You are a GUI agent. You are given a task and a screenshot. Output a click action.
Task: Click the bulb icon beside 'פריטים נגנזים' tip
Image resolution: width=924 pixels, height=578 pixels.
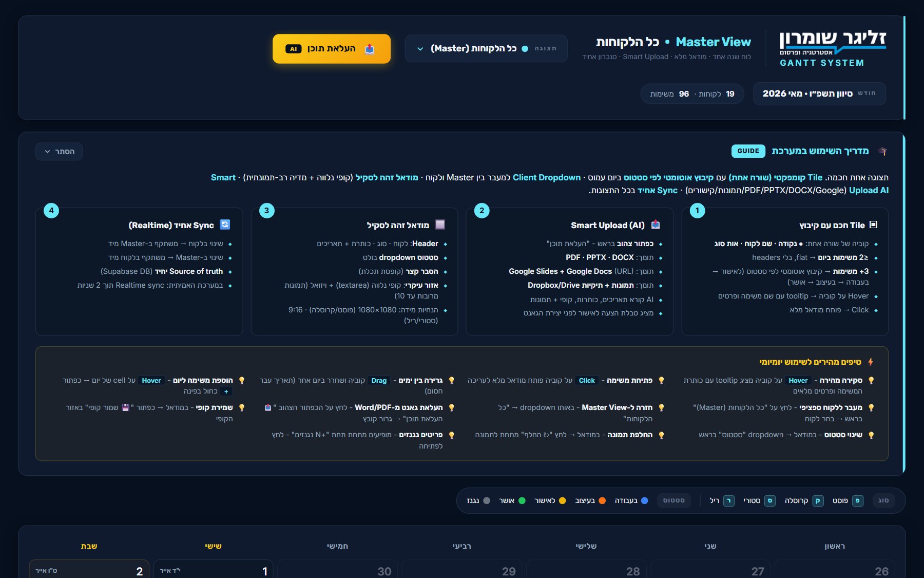[x=451, y=435]
